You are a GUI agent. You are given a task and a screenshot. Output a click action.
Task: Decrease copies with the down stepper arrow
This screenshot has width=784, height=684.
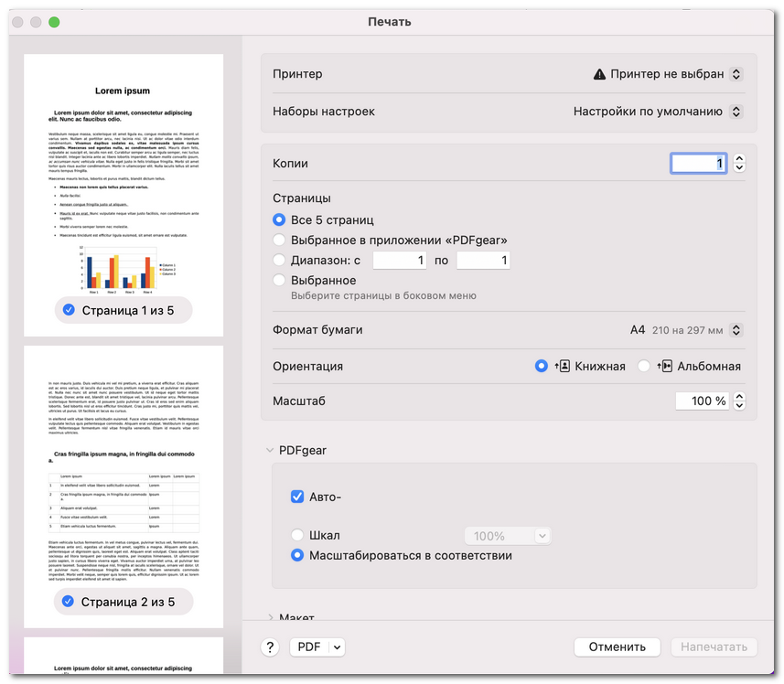739,168
